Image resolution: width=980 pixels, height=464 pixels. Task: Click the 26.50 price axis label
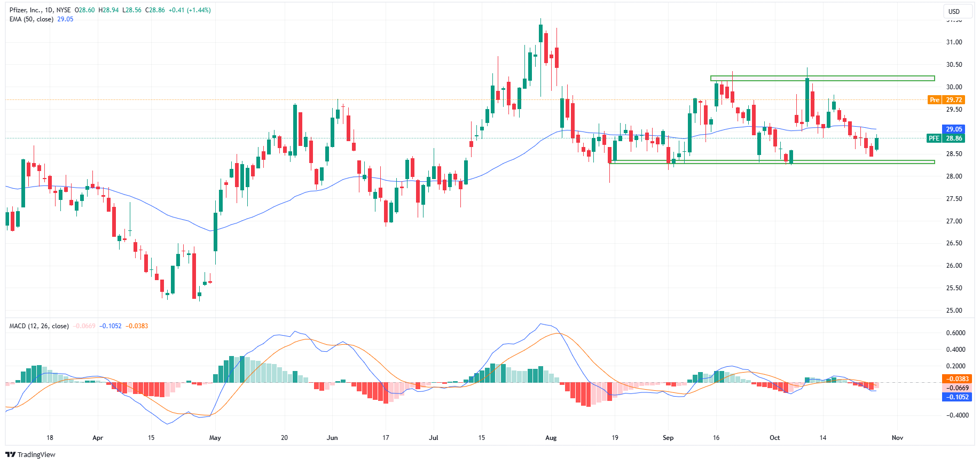[954, 243]
